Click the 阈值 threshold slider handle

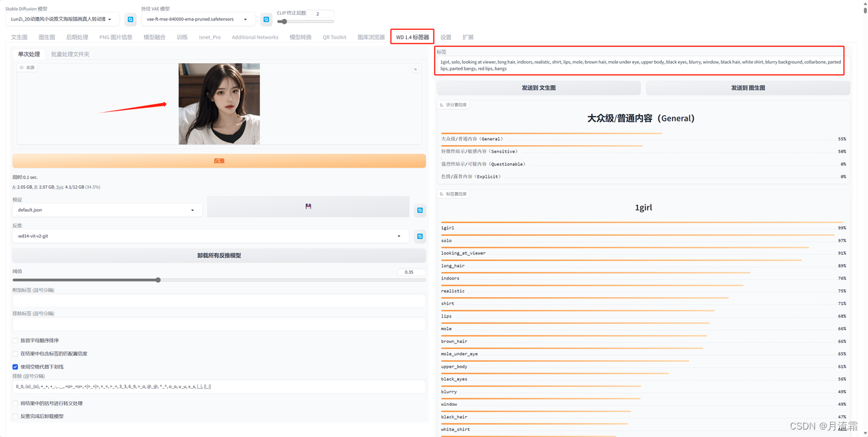(x=158, y=280)
